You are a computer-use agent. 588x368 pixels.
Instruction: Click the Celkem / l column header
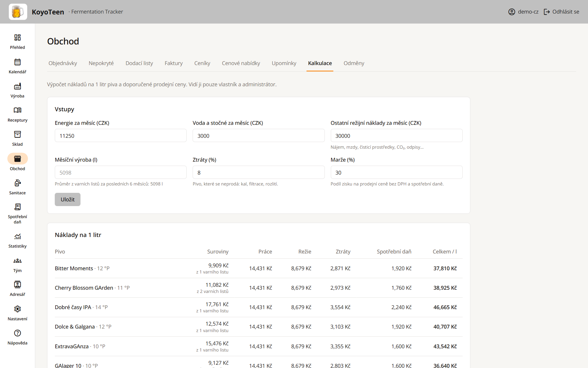tap(445, 252)
